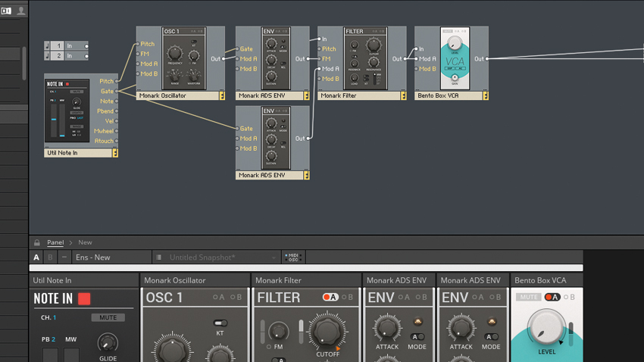Click the CUTOFF knob on Filter panel

327,332
